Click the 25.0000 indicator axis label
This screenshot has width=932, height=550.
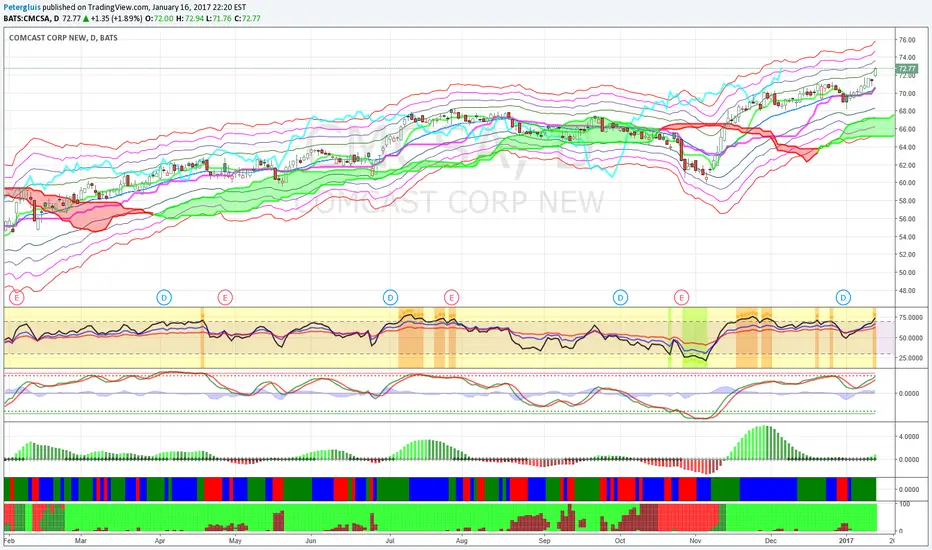coord(910,358)
